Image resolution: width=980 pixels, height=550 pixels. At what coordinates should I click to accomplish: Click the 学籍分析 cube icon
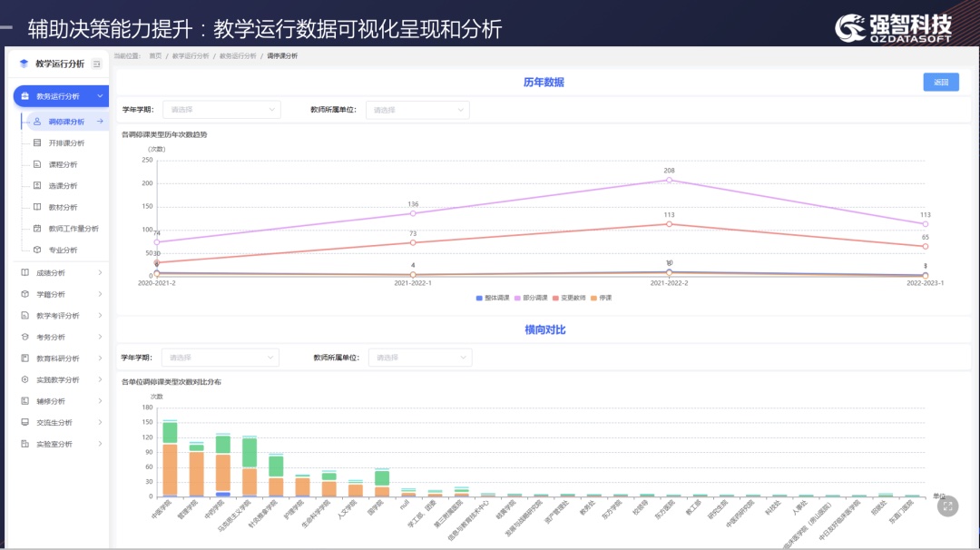coord(25,294)
